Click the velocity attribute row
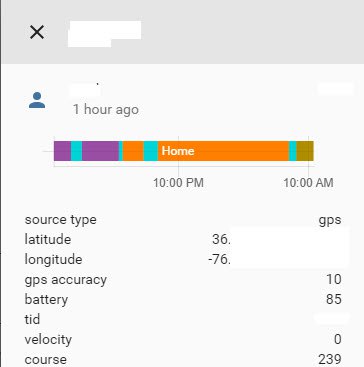Screen dimensions: 364x367 pos(183,340)
